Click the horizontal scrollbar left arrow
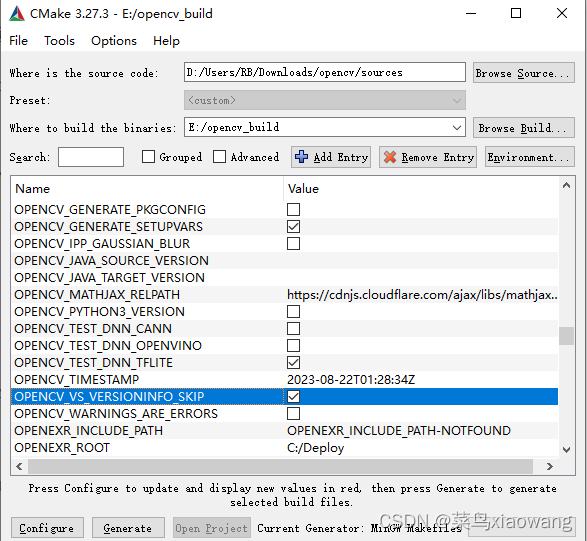The width and height of the screenshot is (587, 541). click(x=19, y=466)
